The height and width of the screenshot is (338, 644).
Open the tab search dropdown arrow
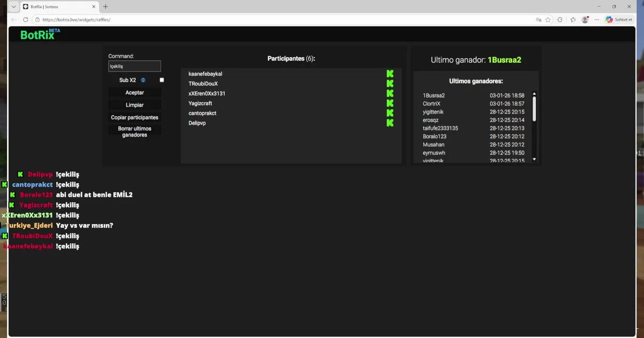click(x=14, y=7)
